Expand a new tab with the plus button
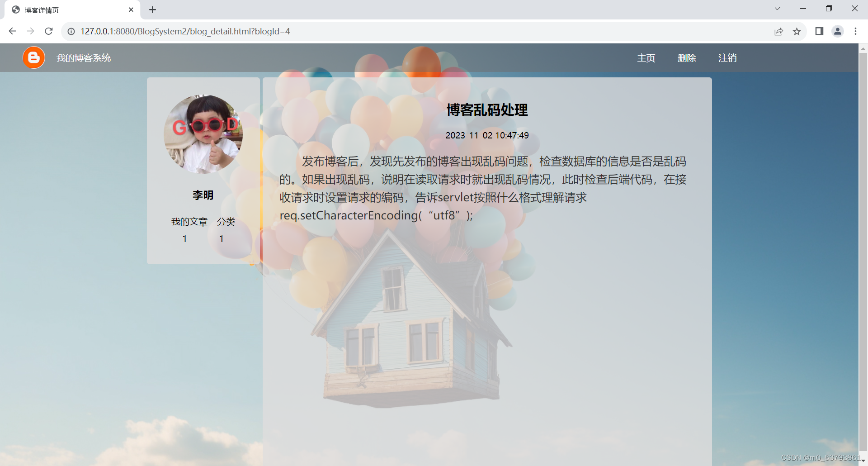 point(152,10)
